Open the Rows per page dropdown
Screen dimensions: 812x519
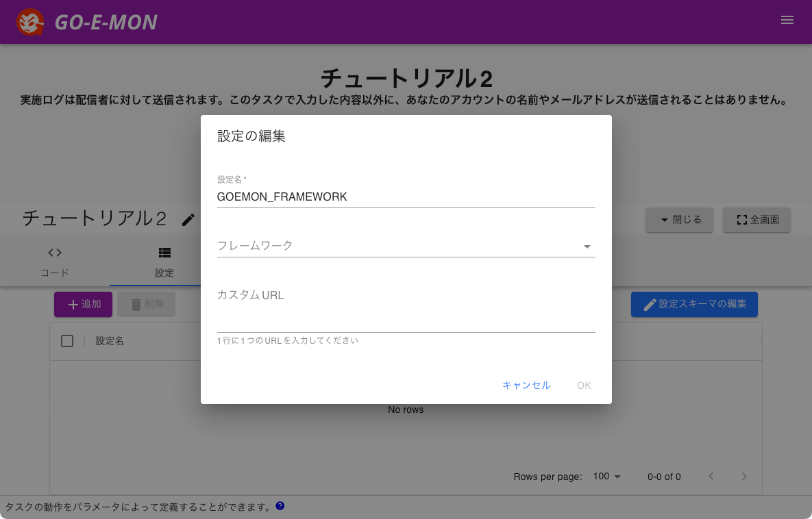coord(606,476)
